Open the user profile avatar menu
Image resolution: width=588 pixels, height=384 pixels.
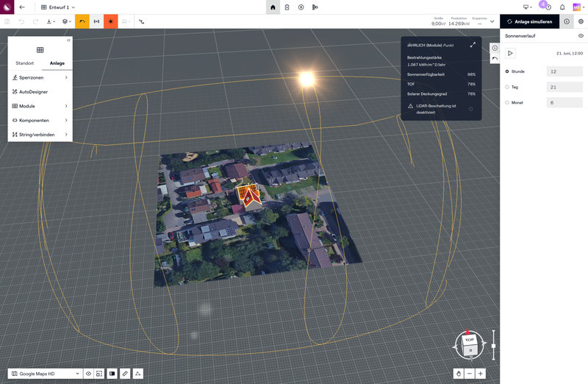[577, 7]
